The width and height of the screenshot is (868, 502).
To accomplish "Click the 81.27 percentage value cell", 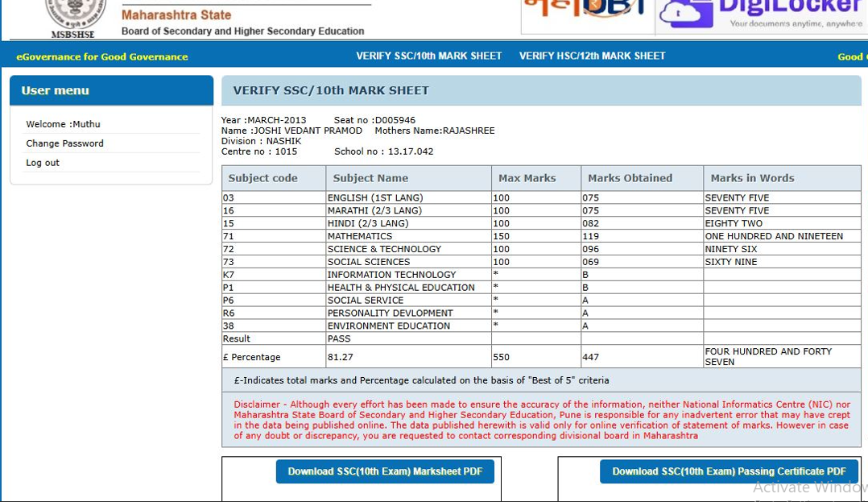I will pos(341,357).
